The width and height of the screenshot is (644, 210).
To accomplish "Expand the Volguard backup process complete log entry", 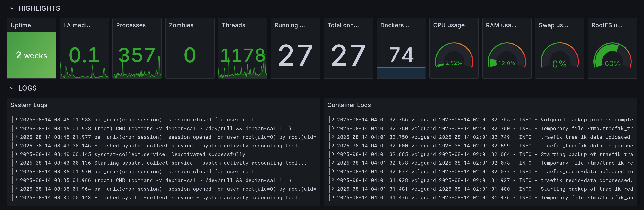I will click(x=333, y=120).
